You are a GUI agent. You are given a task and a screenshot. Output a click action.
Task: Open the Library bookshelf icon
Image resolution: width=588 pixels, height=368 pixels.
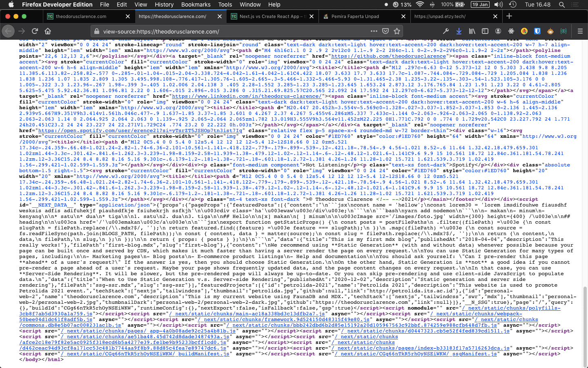tap(472, 31)
